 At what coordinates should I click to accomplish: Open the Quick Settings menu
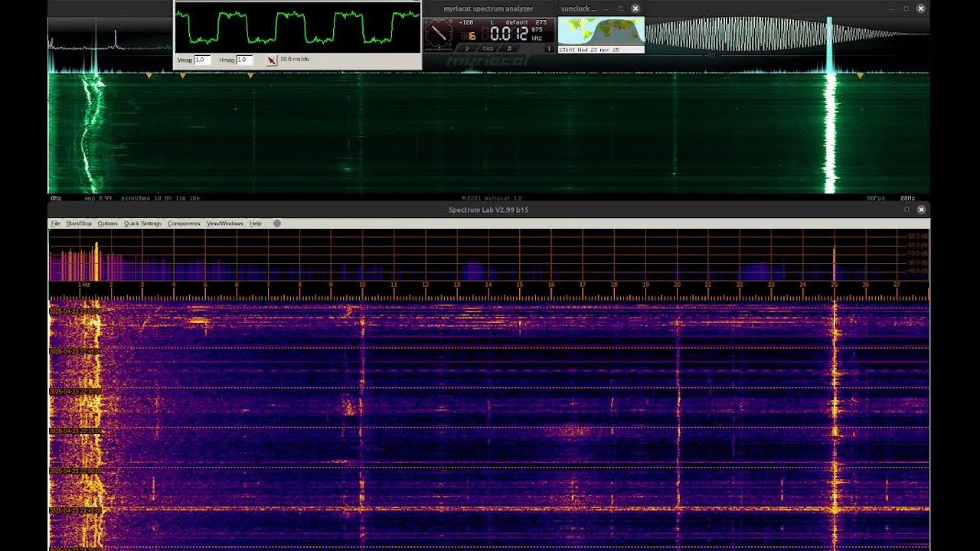point(143,223)
